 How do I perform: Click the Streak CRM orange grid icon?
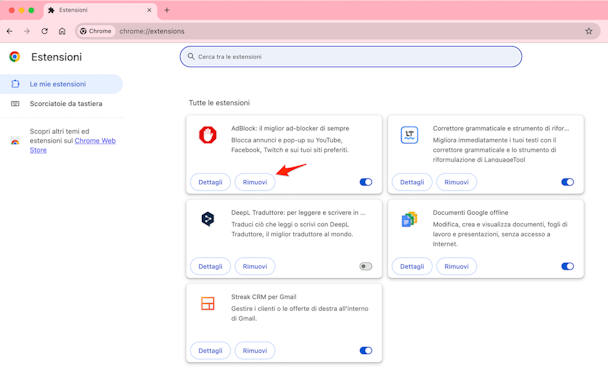pos(208,304)
